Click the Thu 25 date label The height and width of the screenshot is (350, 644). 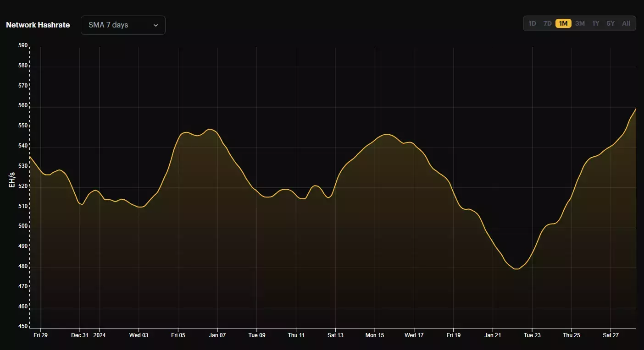coord(572,335)
